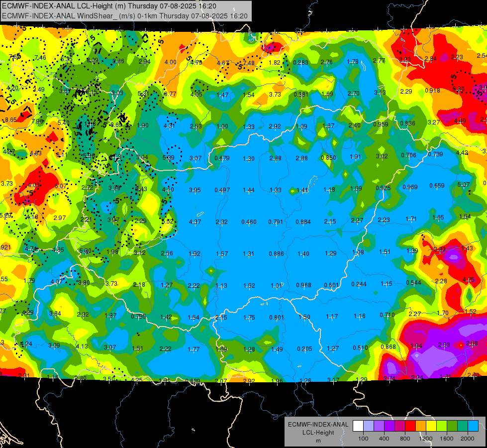
Task: Click the wind shear value 0.244
Action: [x=359, y=284]
